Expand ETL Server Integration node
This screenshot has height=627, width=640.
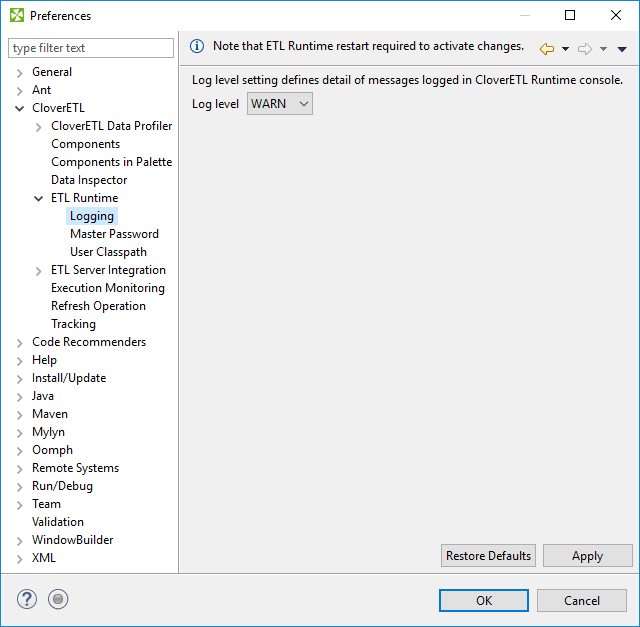(x=39, y=271)
